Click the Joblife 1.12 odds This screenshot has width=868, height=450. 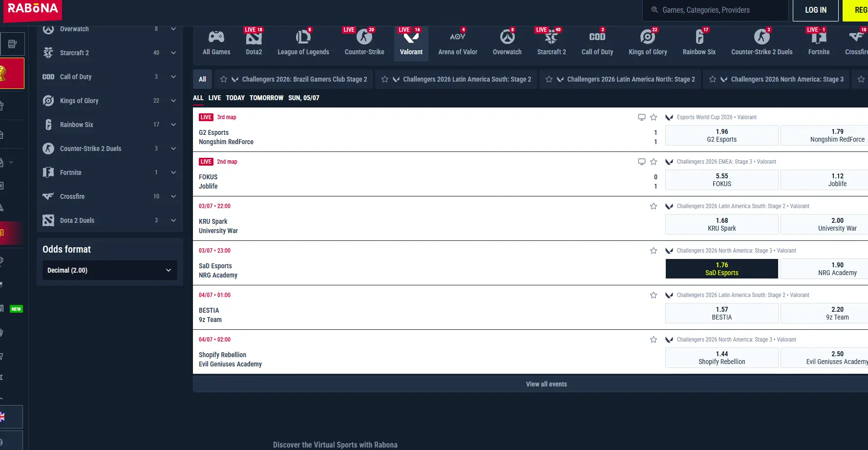[825, 180]
